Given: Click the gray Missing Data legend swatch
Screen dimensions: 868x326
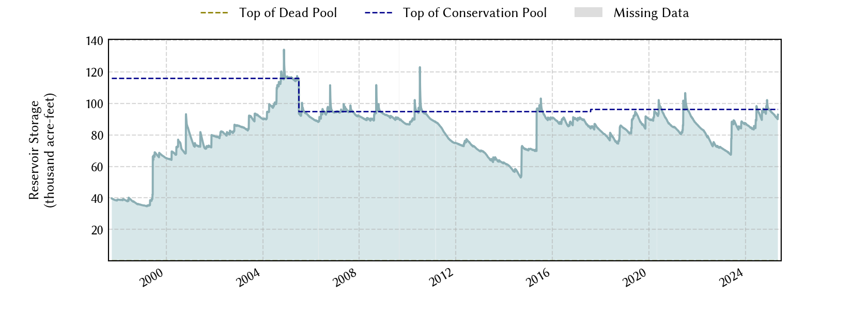Looking at the screenshot, I should pos(588,12).
